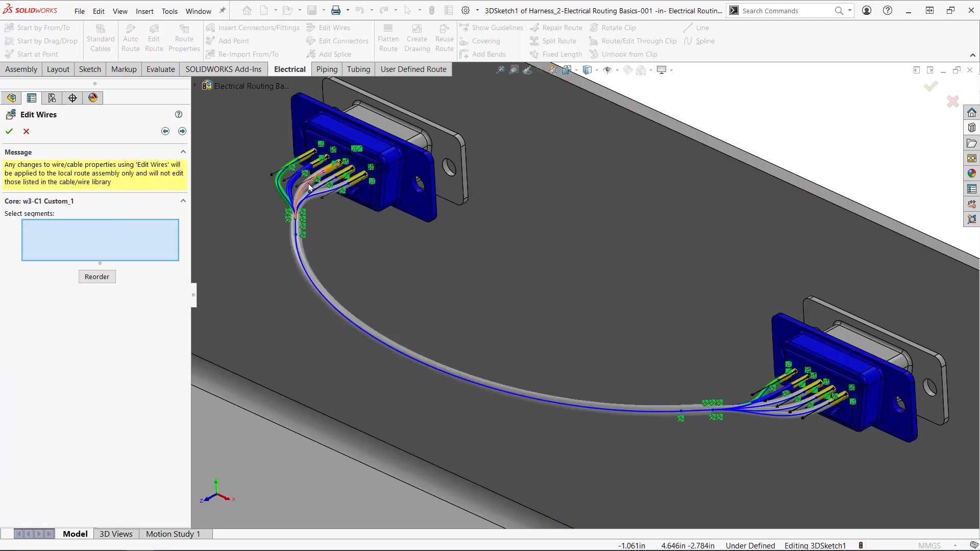
Task: Open Standard Cables tool
Action: (x=101, y=38)
